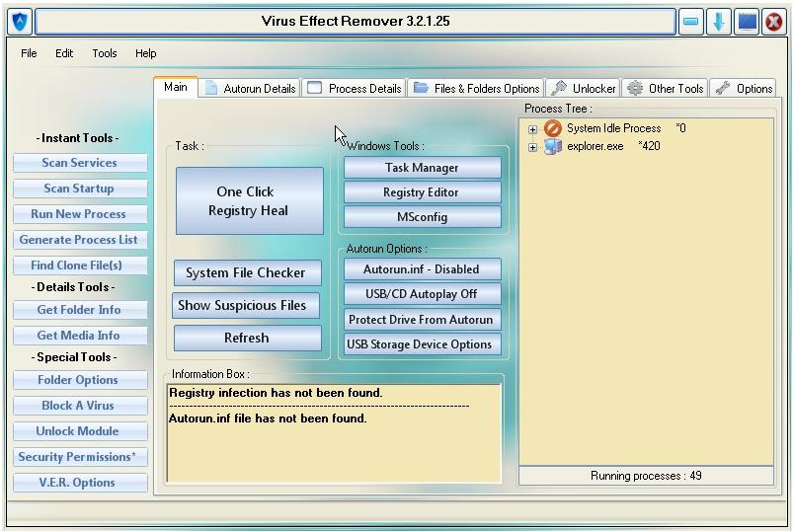Toggle USB/CD Autoplay Off button
The width and height of the screenshot is (794, 532).
tap(423, 294)
